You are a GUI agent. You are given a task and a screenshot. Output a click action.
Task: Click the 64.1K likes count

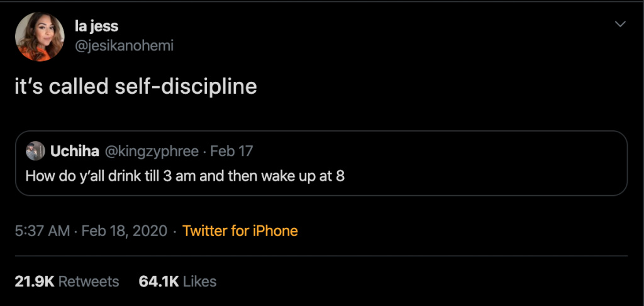[x=158, y=281]
